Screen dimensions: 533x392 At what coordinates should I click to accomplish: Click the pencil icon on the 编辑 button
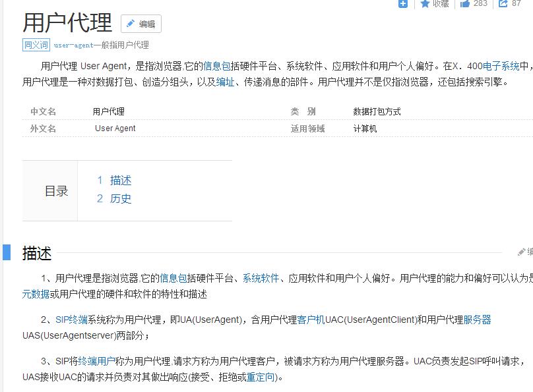[130, 24]
